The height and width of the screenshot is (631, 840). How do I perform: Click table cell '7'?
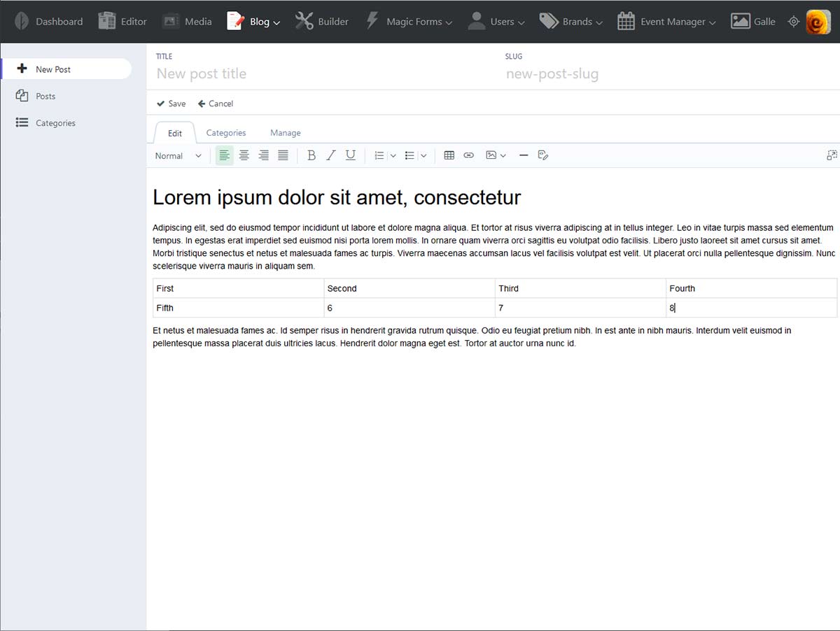[580, 308]
